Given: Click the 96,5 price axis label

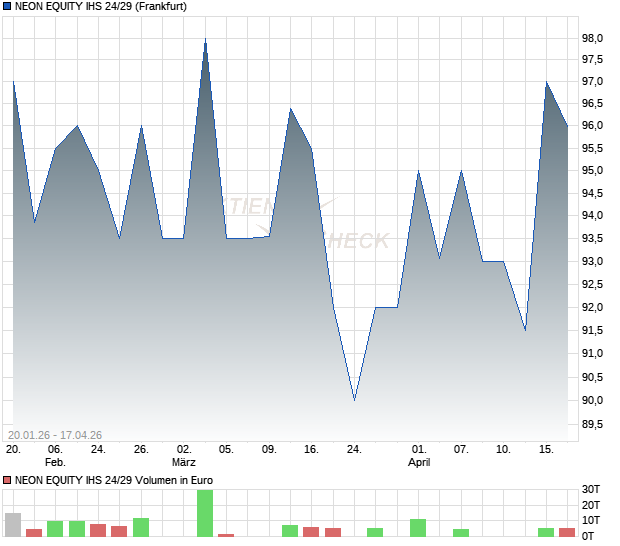Looking at the screenshot, I should coord(592,104).
